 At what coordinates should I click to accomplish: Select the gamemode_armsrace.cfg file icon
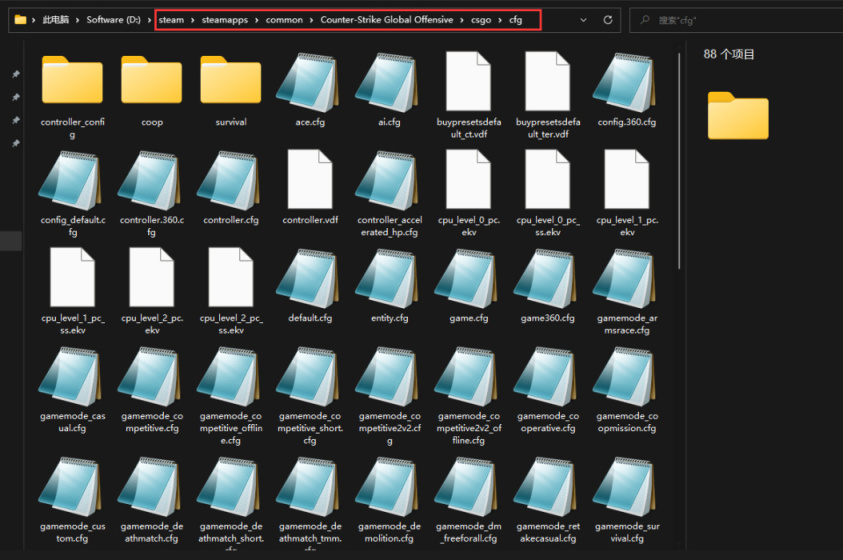(626, 278)
